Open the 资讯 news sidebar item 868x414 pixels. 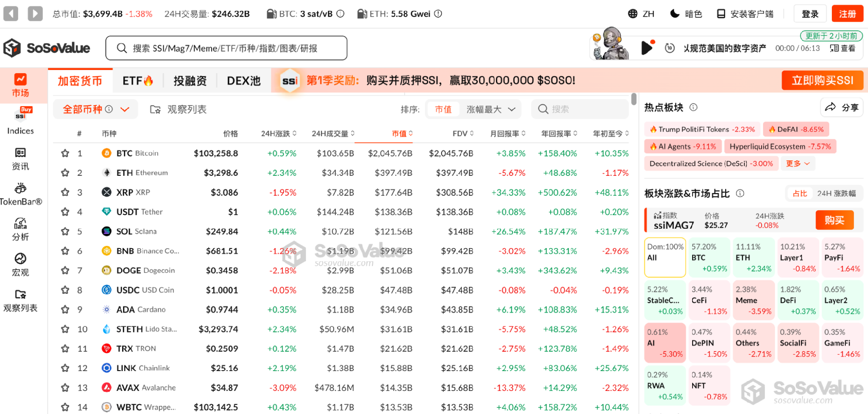tap(20, 159)
